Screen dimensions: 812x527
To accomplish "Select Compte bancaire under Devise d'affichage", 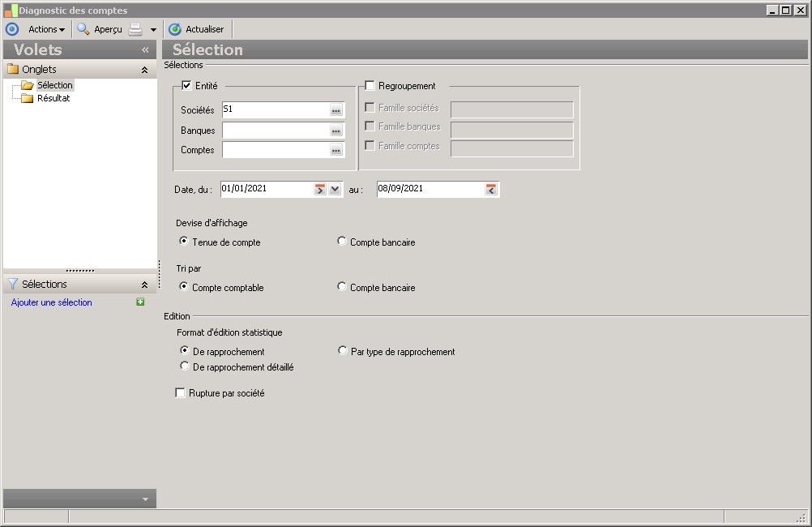I will coord(342,241).
